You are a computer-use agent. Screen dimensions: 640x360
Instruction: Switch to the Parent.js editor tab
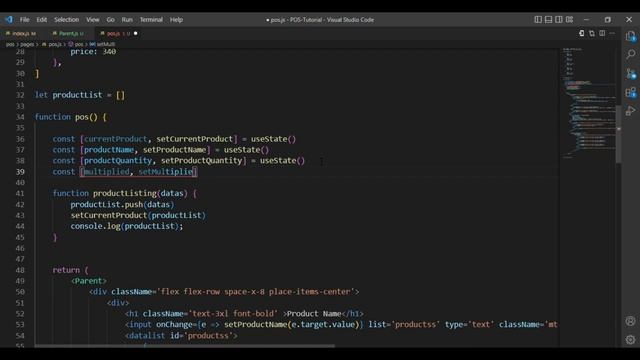click(x=69, y=33)
